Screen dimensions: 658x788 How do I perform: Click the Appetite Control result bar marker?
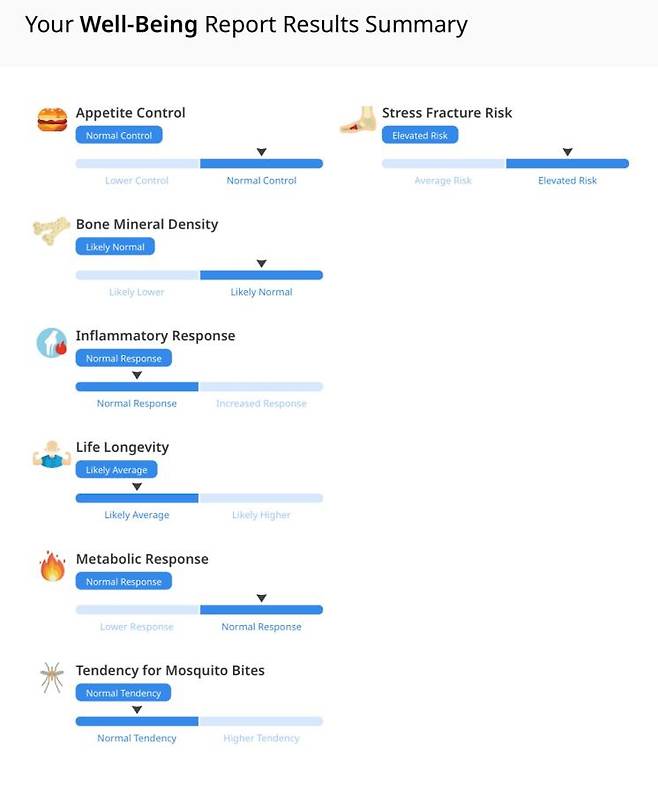261,152
